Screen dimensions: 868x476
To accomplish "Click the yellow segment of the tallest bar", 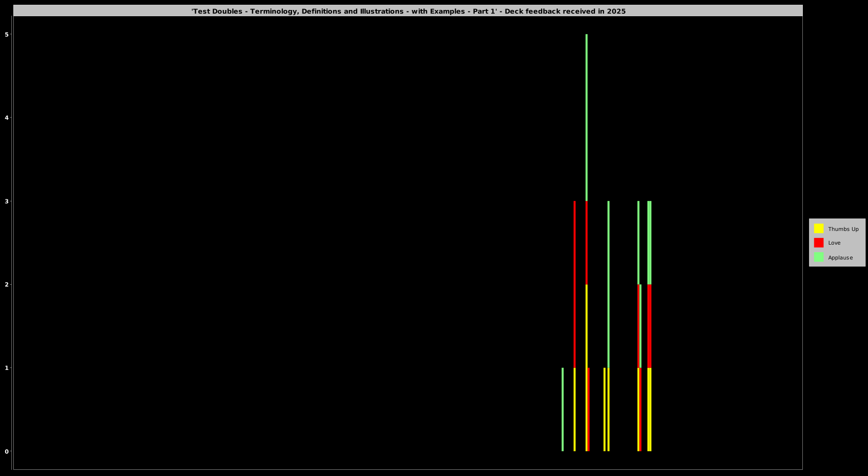I will point(586,367).
